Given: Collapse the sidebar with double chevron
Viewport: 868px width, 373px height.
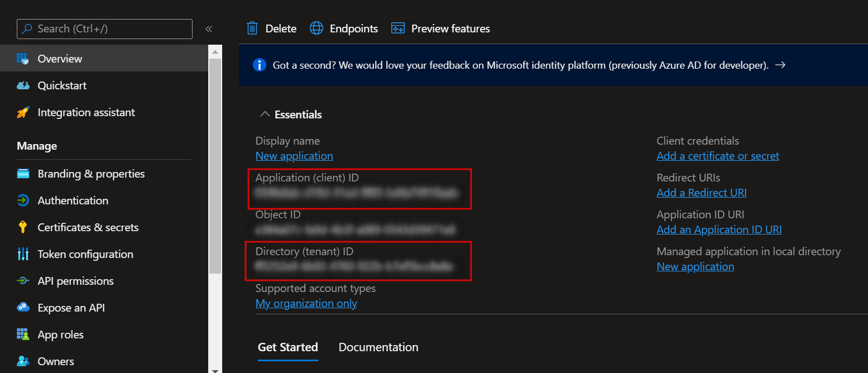Looking at the screenshot, I should point(209,29).
